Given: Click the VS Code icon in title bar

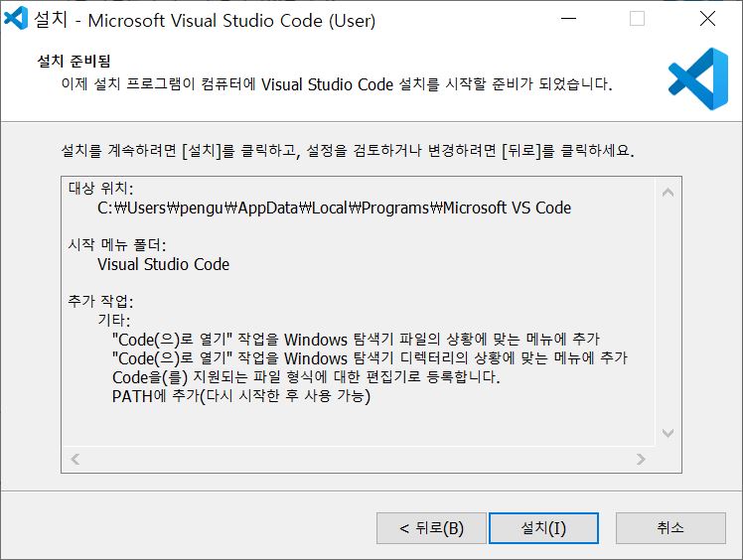Looking at the screenshot, I should [x=16, y=19].
